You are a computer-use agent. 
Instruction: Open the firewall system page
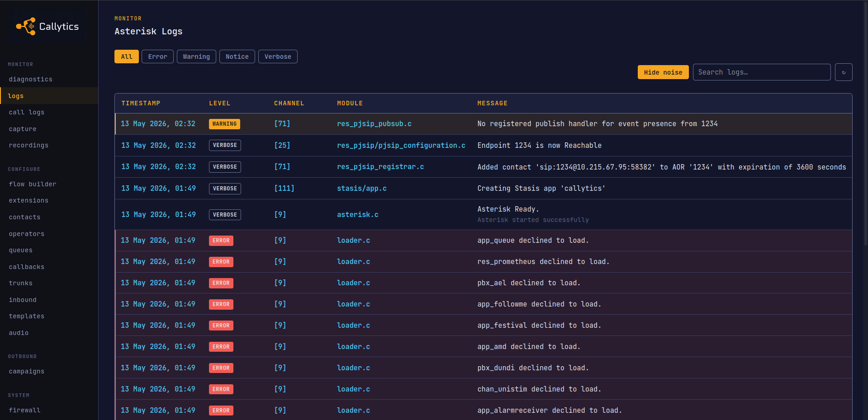pos(49,410)
